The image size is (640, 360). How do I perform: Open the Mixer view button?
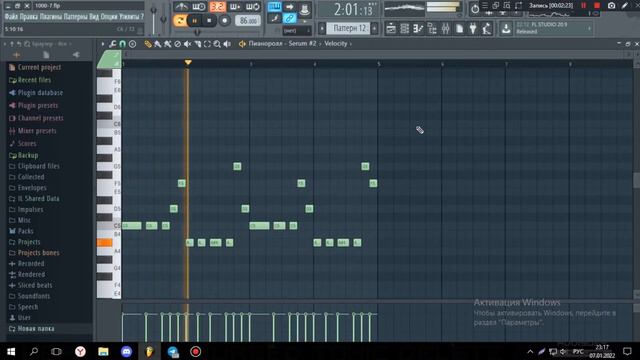[x=446, y=29]
